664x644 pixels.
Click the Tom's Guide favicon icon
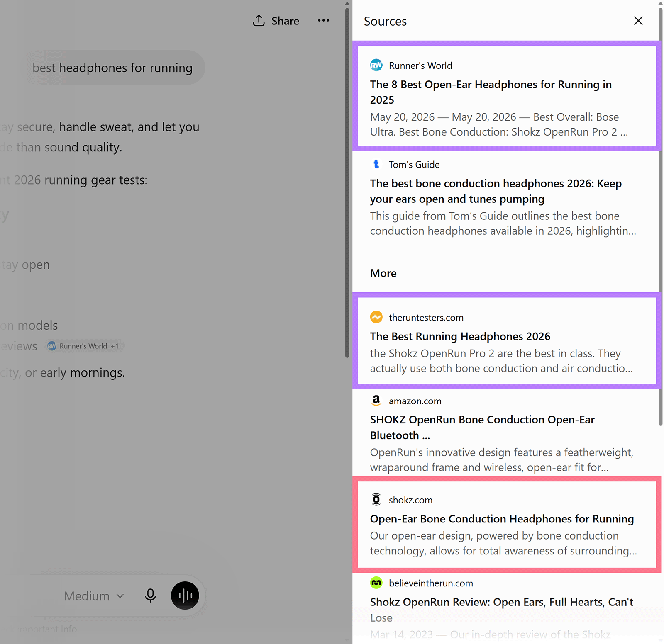click(376, 164)
